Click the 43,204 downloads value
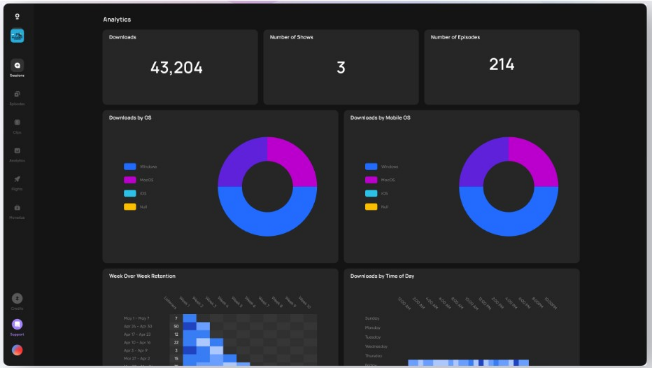 point(176,67)
